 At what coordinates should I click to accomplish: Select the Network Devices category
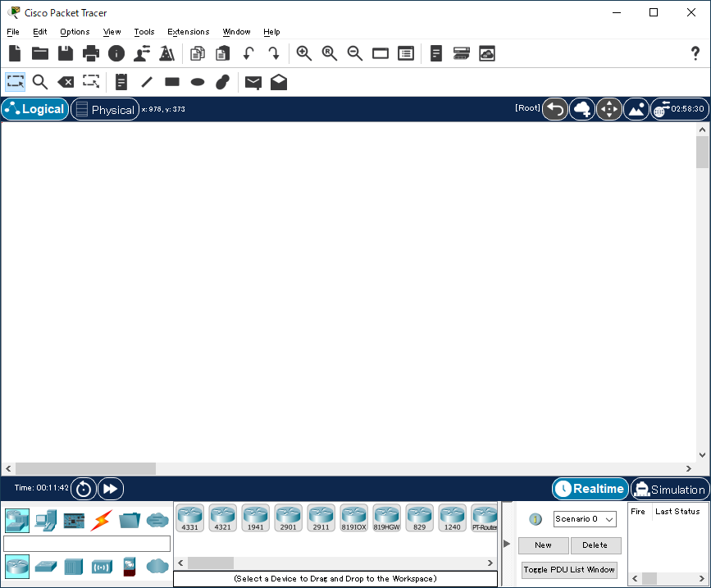17,520
